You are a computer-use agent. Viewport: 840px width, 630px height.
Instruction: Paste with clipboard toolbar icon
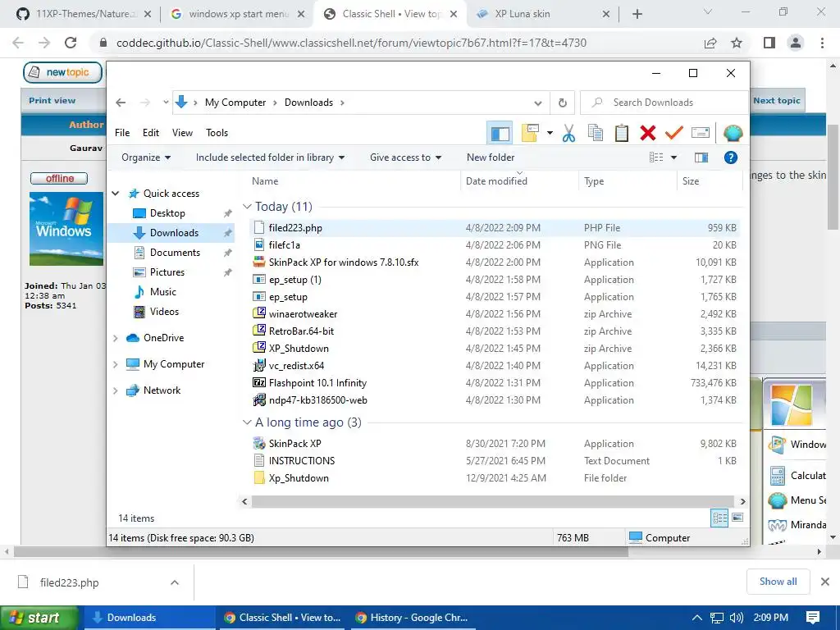622,133
